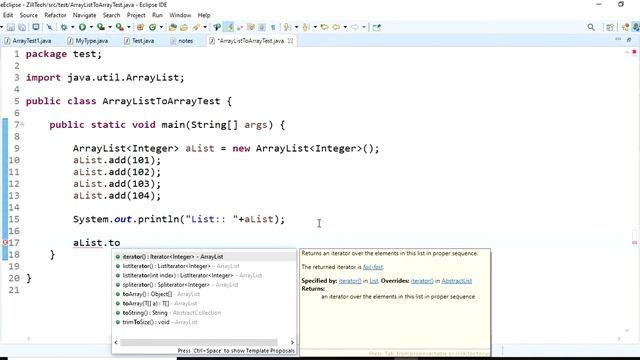Go to Last Edit Location icon
The height and width of the screenshot is (360, 640).
[x=325, y=27]
